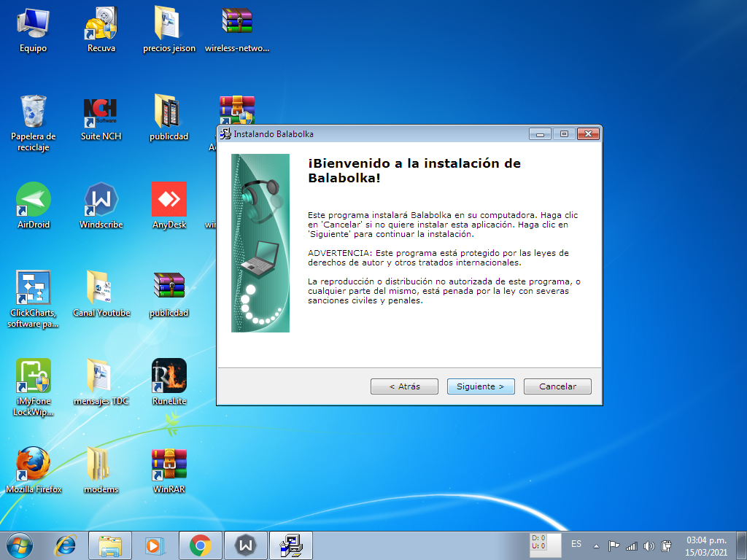Image resolution: width=747 pixels, height=560 pixels.
Task: Select the precios jeison folder
Action: pyautogui.click(x=169, y=30)
